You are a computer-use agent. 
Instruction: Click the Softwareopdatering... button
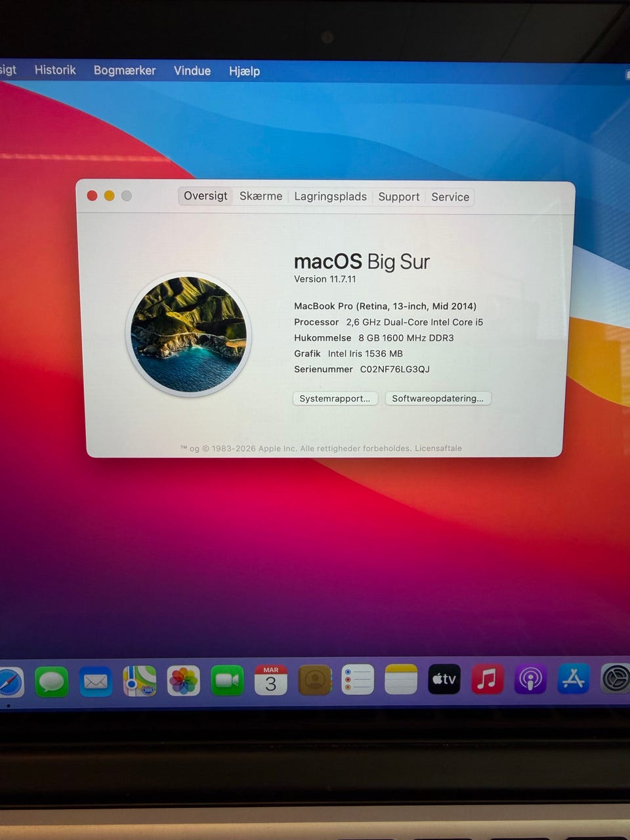[438, 398]
